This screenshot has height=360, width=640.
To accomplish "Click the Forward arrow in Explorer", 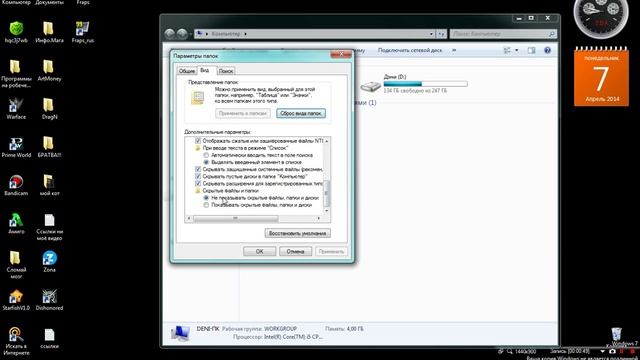I will pos(182,34).
